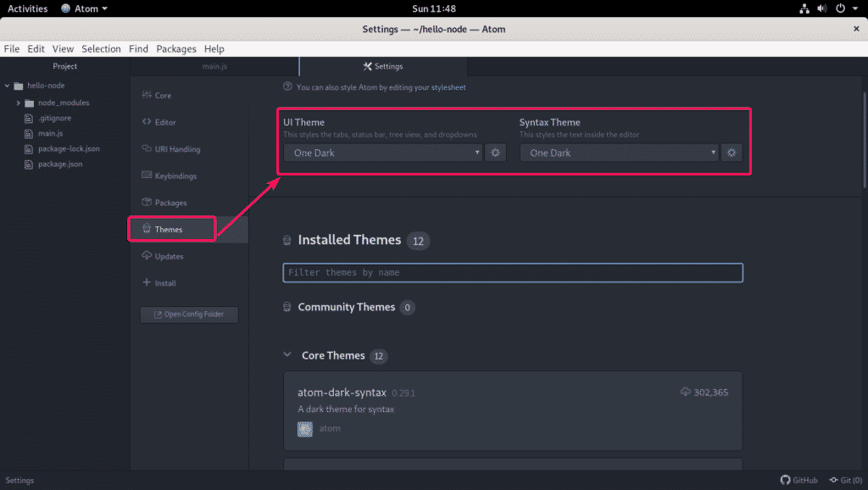Open the UI Theme dropdown
The height and width of the screenshot is (490, 868).
tap(381, 153)
